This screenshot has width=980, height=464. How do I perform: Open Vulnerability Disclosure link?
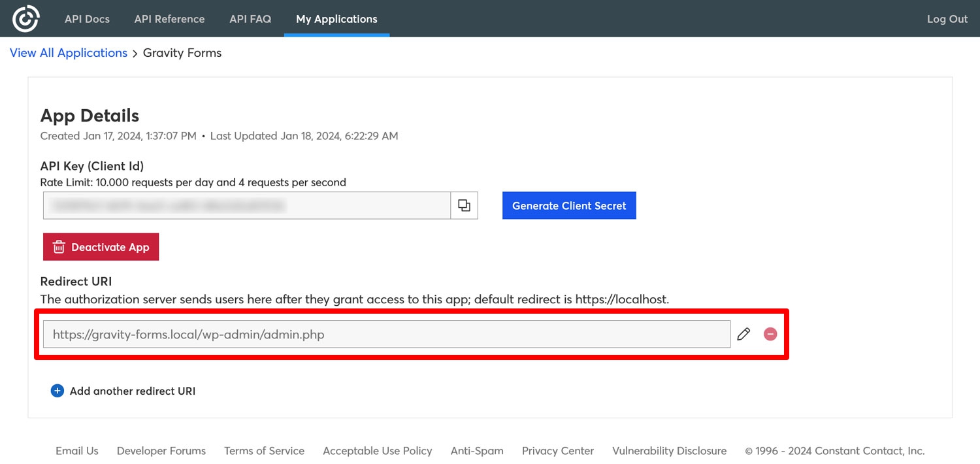pyautogui.click(x=670, y=451)
